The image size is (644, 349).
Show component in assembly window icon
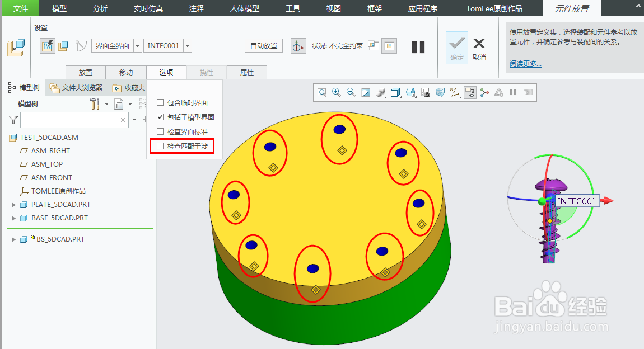pos(389,45)
